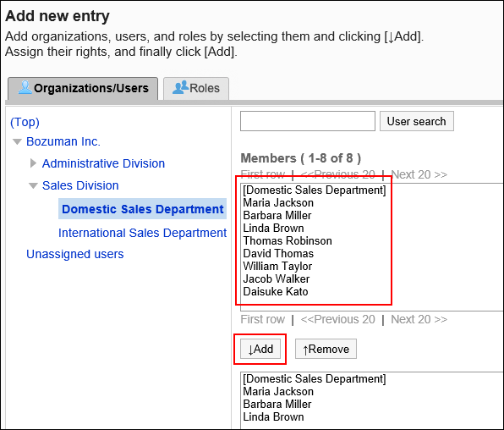Image resolution: width=504 pixels, height=430 pixels.
Task: Click Next 20 >> above the Members list
Action: pos(419,174)
